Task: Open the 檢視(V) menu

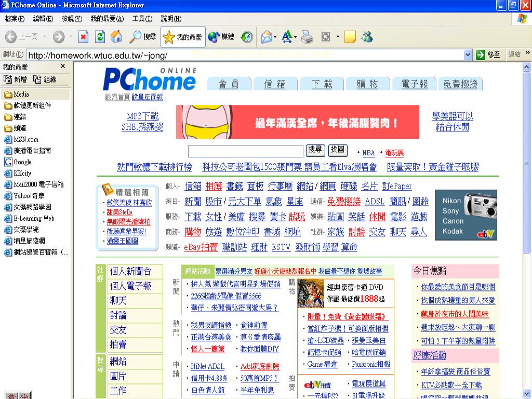Action: pyautogui.click(x=72, y=19)
